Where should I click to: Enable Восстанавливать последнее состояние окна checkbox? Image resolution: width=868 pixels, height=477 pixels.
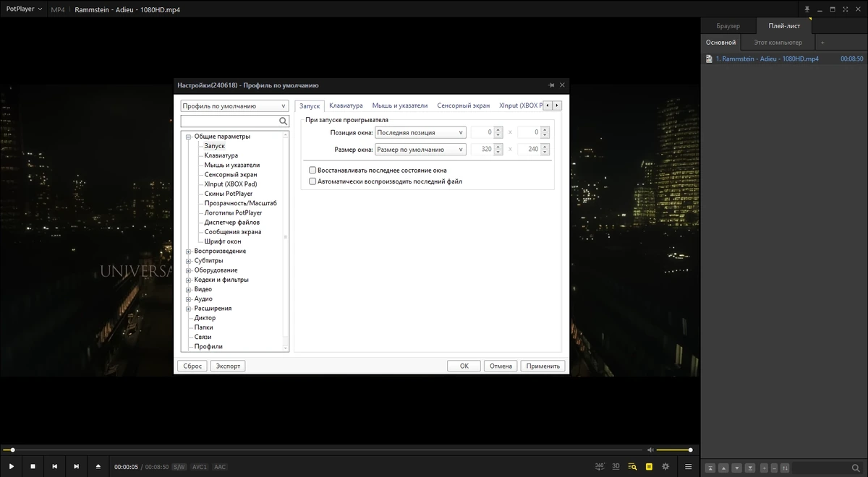coord(312,171)
